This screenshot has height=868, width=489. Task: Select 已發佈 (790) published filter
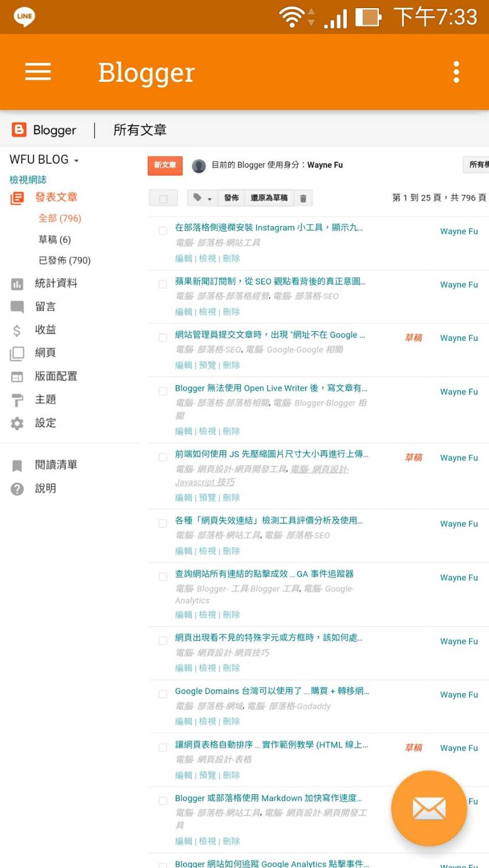[64, 260]
